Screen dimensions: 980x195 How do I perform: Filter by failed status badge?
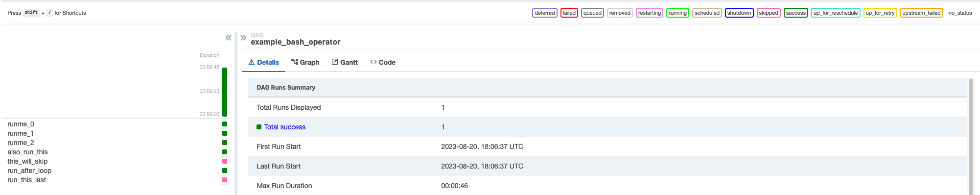(569, 13)
